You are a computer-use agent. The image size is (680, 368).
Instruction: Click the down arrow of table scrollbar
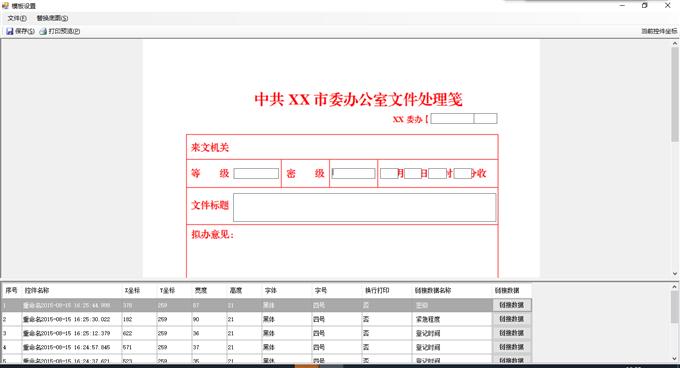(x=675, y=358)
